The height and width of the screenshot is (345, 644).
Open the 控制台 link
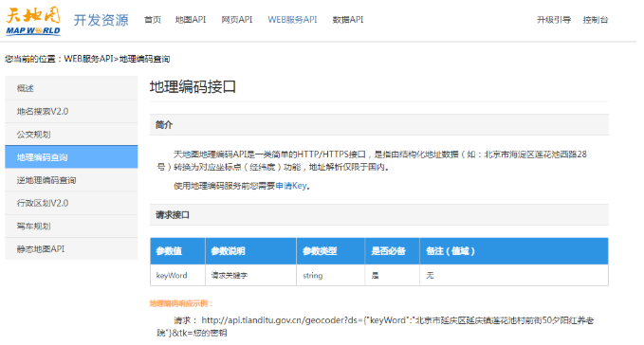(596, 20)
